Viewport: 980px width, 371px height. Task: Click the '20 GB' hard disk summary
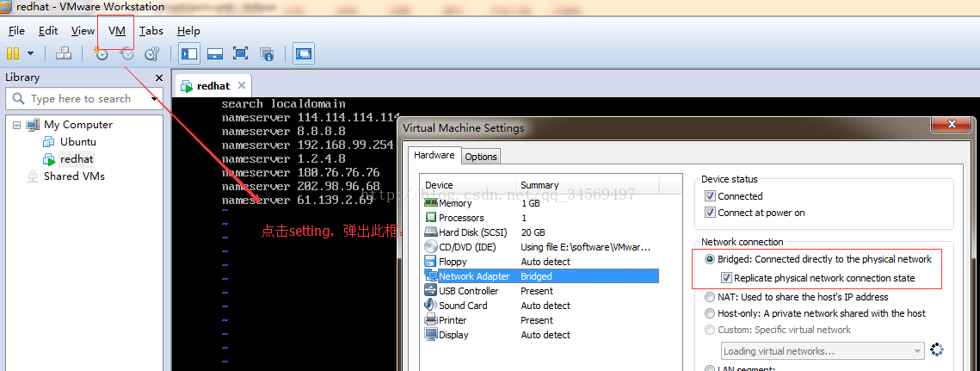tap(533, 232)
